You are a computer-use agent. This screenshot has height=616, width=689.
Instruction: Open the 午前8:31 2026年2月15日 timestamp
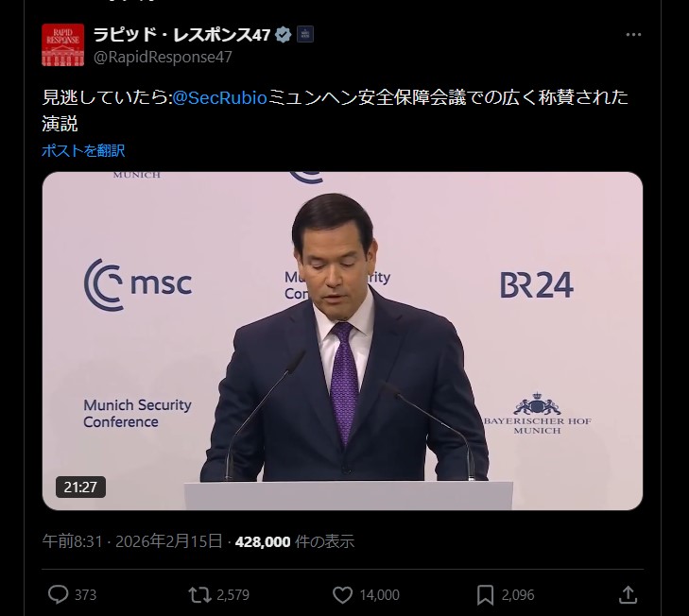coord(132,541)
